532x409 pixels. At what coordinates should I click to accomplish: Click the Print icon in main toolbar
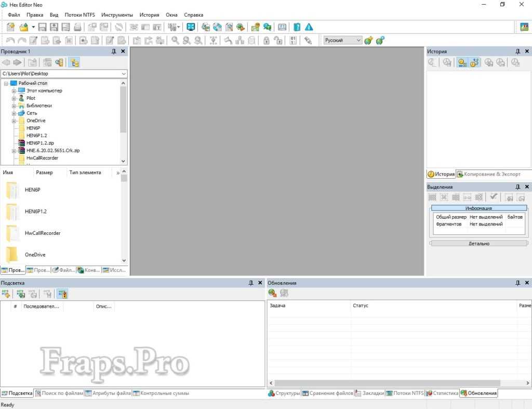tap(78, 27)
